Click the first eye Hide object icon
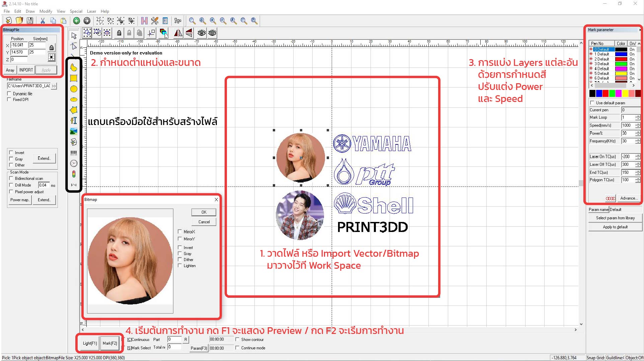 (202, 33)
